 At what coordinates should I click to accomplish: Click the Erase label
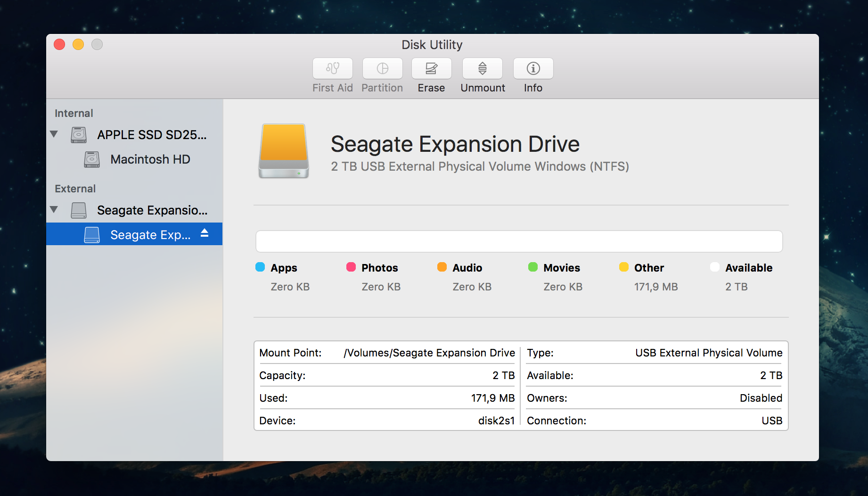click(431, 88)
